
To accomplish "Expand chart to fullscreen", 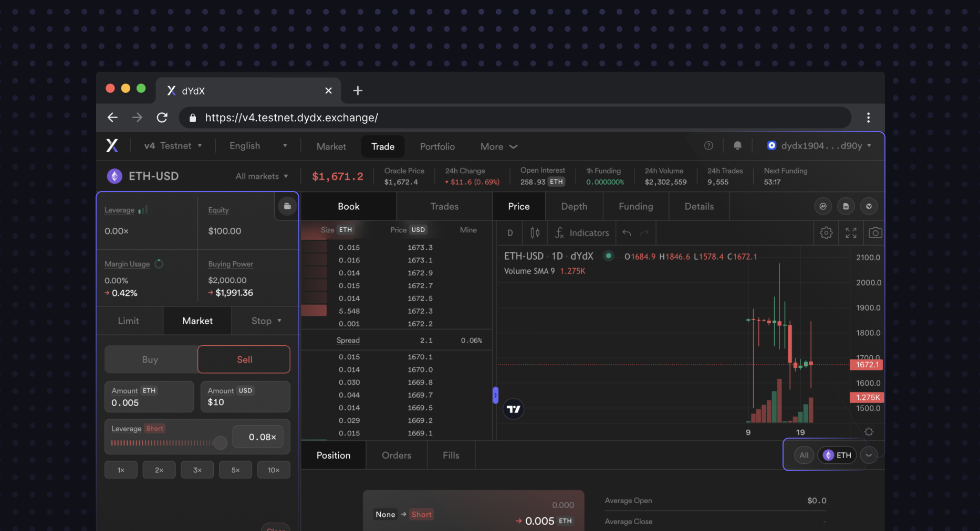I will pyautogui.click(x=851, y=233).
